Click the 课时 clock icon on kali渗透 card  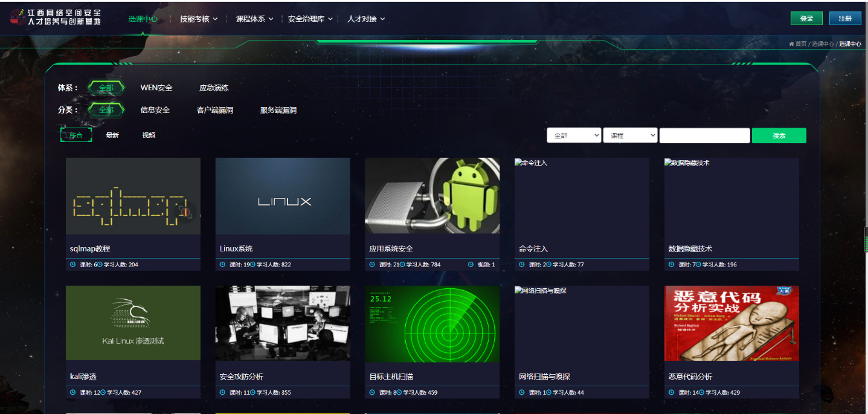[x=73, y=392]
